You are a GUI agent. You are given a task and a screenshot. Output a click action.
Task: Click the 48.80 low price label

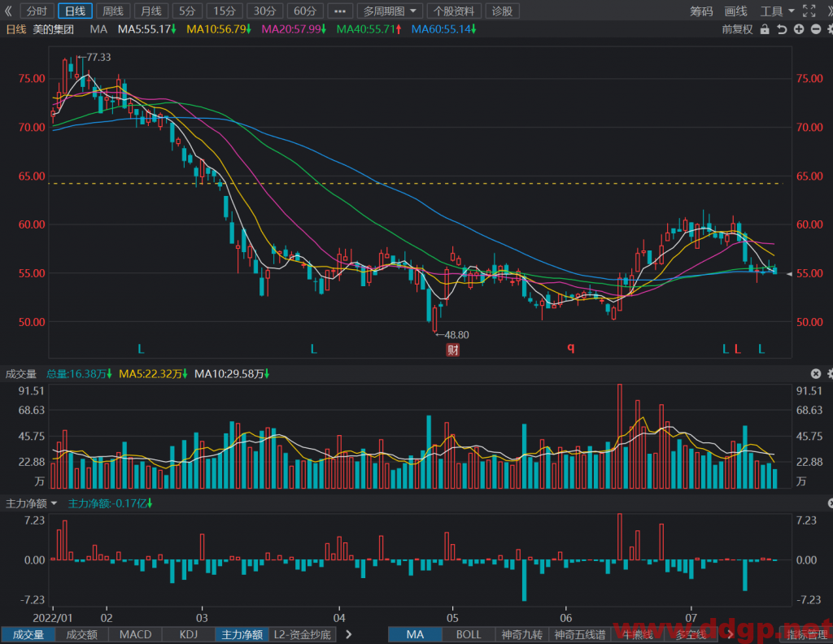tap(457, 334)
